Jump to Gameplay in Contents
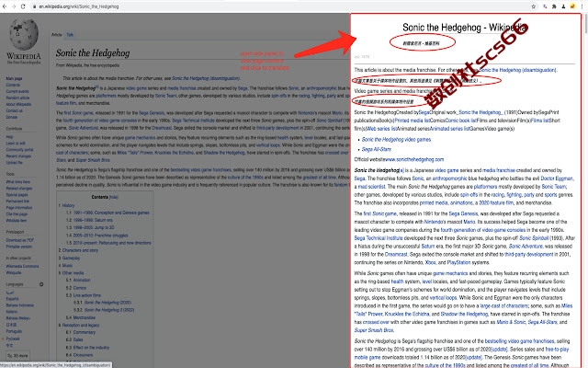This screenshot has width=588, height=368. [x=71, y=258]
